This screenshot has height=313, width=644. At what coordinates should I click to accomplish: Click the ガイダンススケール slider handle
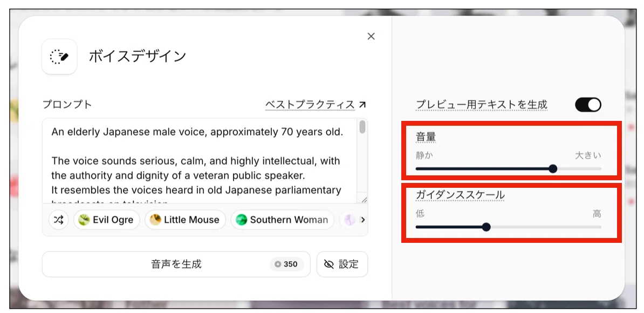(x=487, y=227)
